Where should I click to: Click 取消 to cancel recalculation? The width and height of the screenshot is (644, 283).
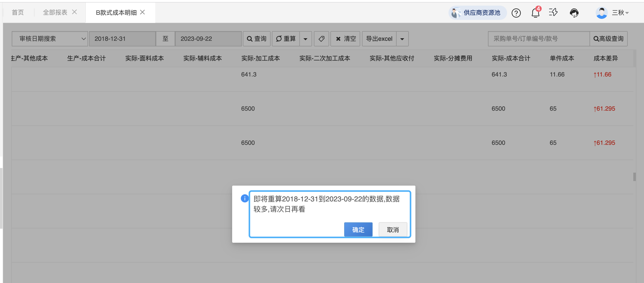click(x=393, y=230)
